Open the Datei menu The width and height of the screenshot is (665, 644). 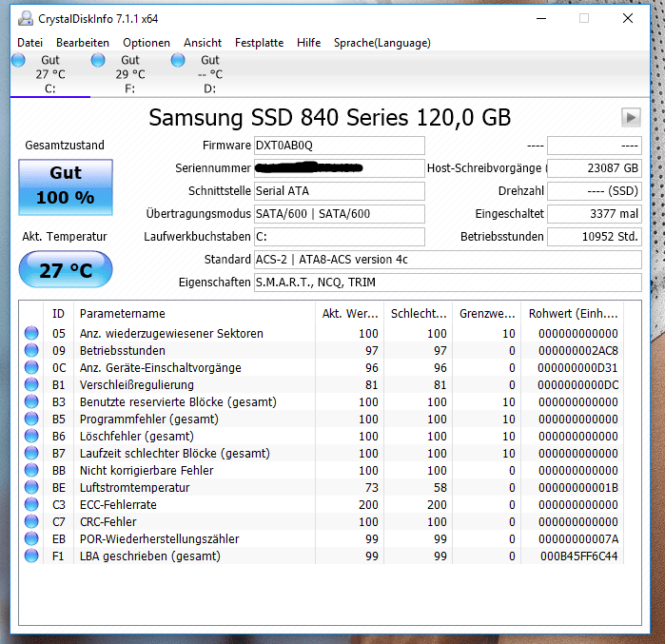pyautogui.click(x=29, y=43)
